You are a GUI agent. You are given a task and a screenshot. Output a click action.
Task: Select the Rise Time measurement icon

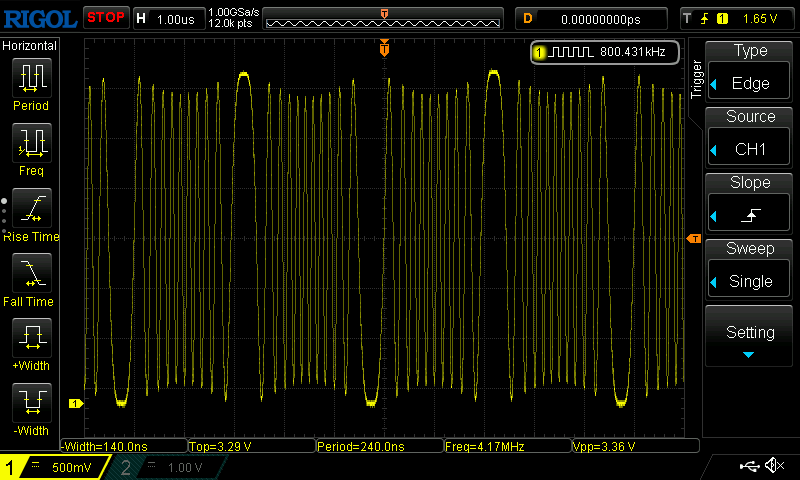[x=32, y=208]
